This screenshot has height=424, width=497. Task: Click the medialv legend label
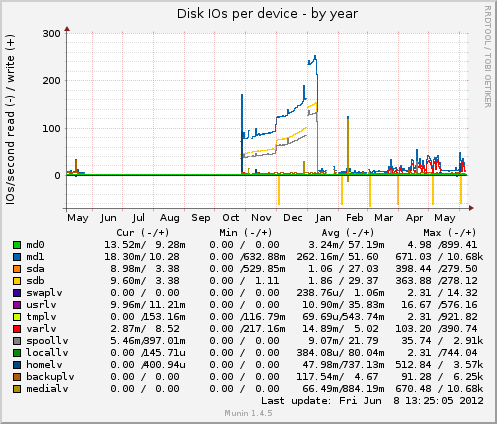point(47,389)
